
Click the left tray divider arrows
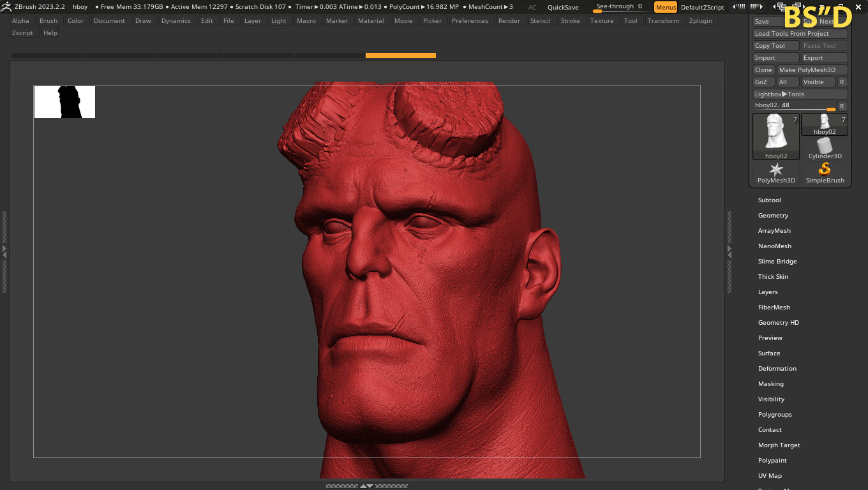[x=4, y=251]
